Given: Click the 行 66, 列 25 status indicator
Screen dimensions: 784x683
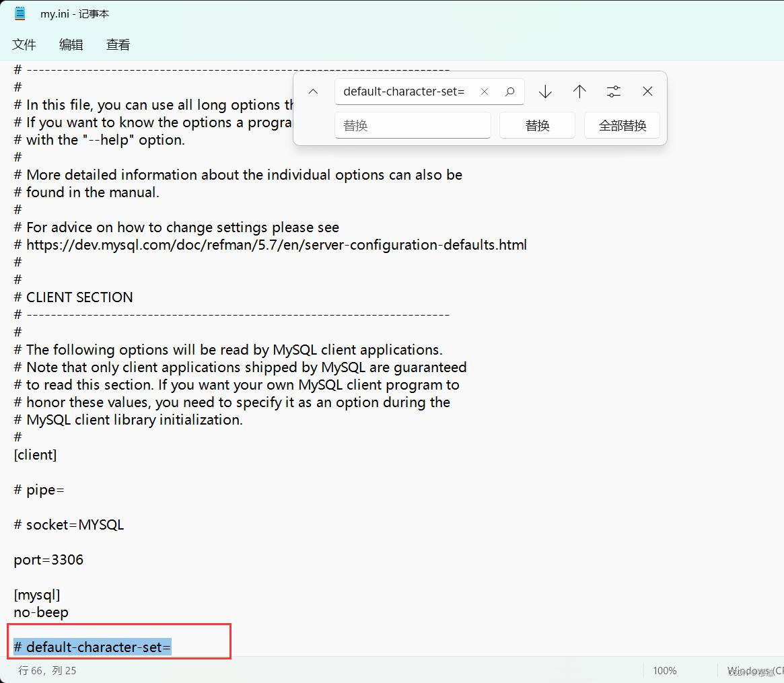Looking at the screenshot, I should pyautogui.click(x=47, y=670).
